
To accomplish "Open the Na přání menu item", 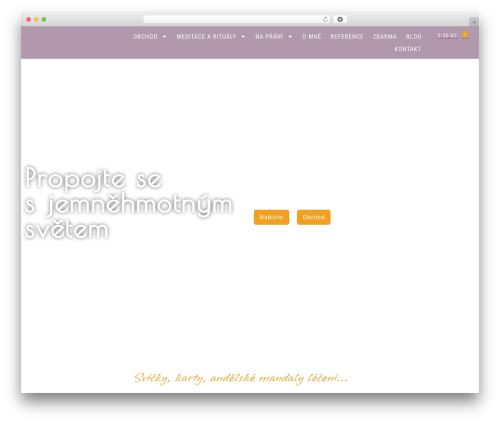I will (x=269, y=37).
